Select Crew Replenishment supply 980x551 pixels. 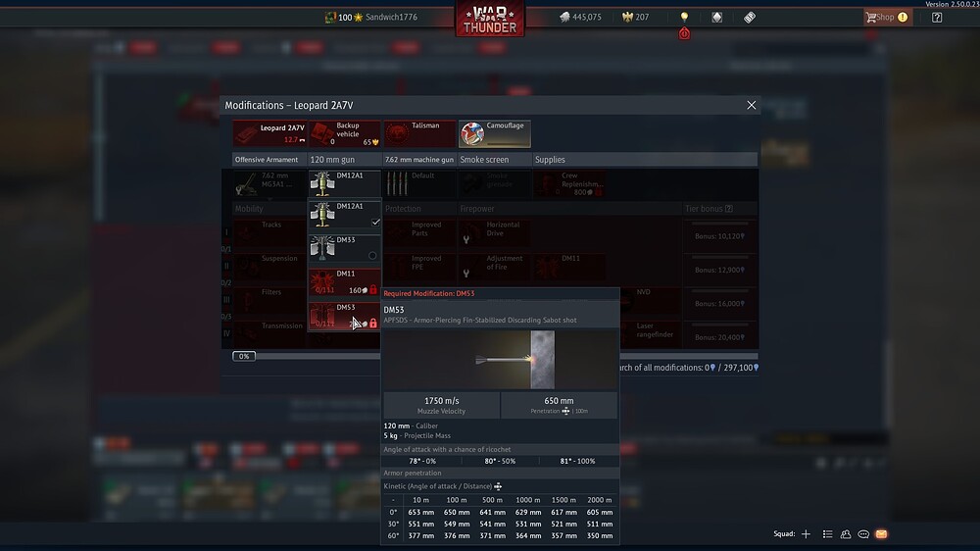[x=569, y=184]
